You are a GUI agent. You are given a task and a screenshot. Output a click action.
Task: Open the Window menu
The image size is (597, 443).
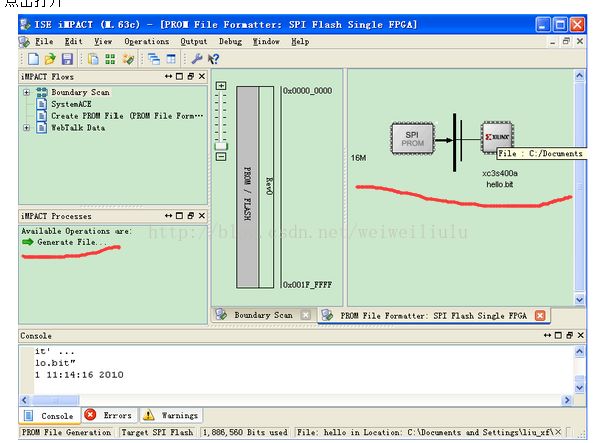[266, 41]
